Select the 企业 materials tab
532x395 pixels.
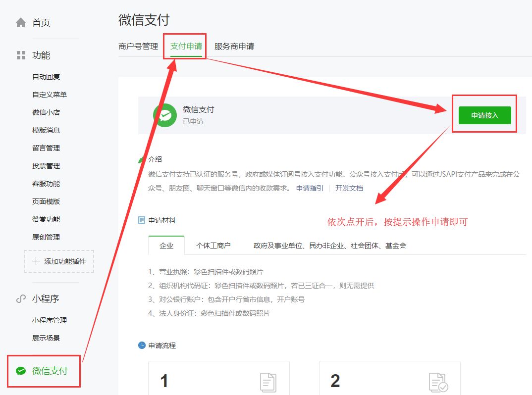coord(166,246)
